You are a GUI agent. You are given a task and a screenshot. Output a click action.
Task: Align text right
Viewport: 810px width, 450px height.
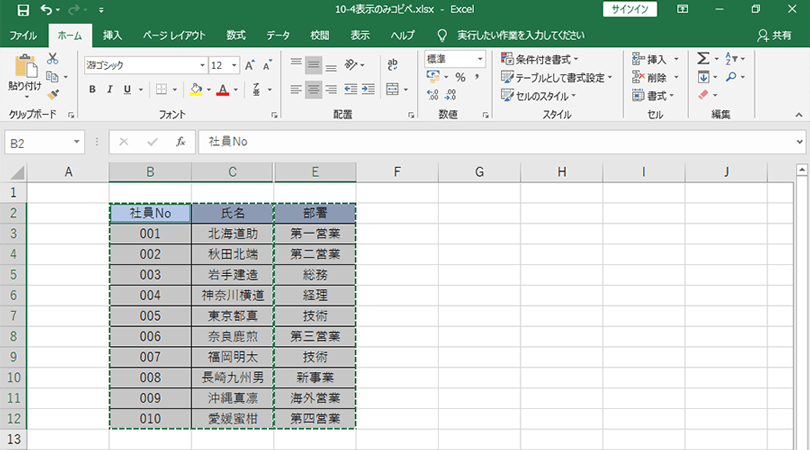331,89
